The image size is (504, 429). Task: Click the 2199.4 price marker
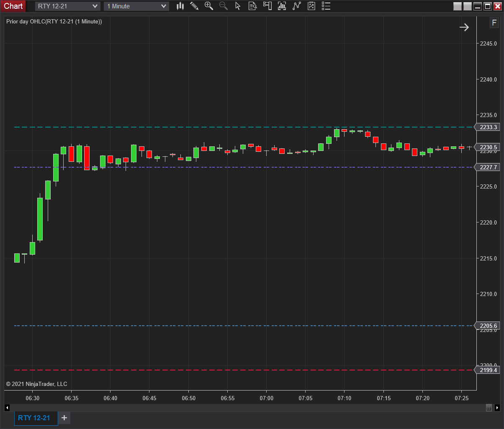click(x=488, y=370)
